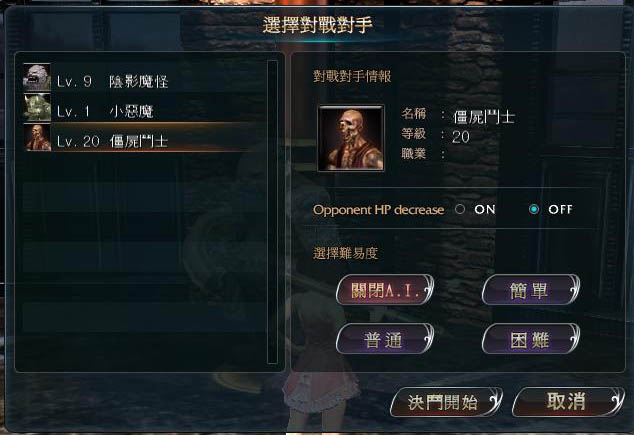The height and width of the screenshot is (435, 634).
Task: Click the 選擇難易度 section heading
Action: 345,253
